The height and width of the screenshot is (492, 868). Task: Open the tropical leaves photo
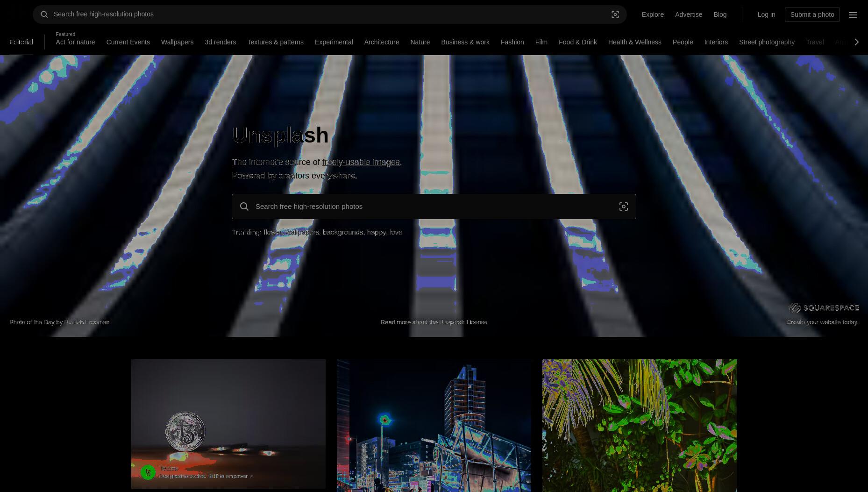pos(640,426)
